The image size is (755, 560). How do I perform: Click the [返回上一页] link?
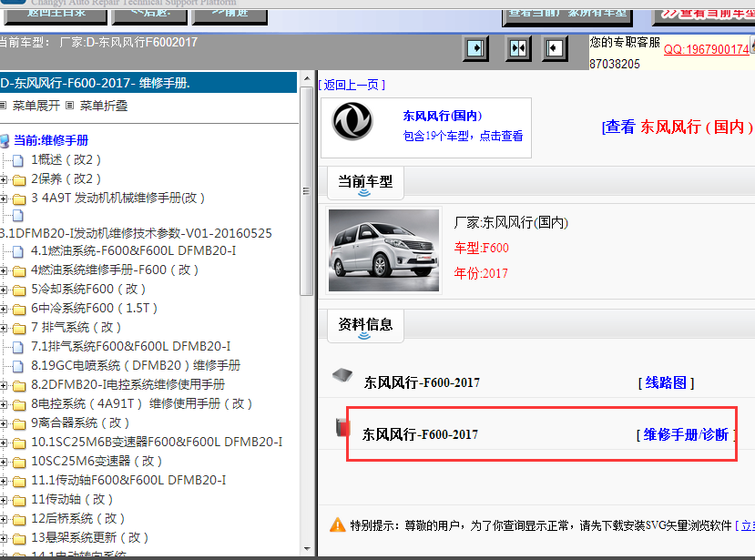[x=352, y=86]
